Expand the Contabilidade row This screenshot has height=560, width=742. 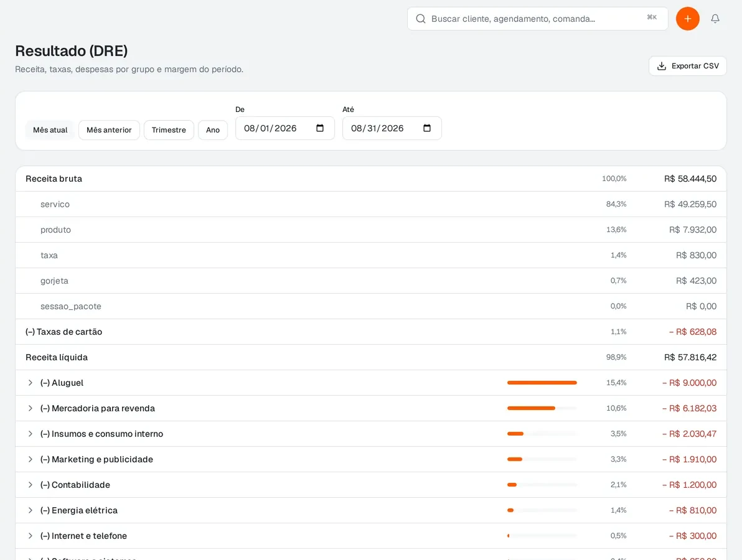[31, 485]
